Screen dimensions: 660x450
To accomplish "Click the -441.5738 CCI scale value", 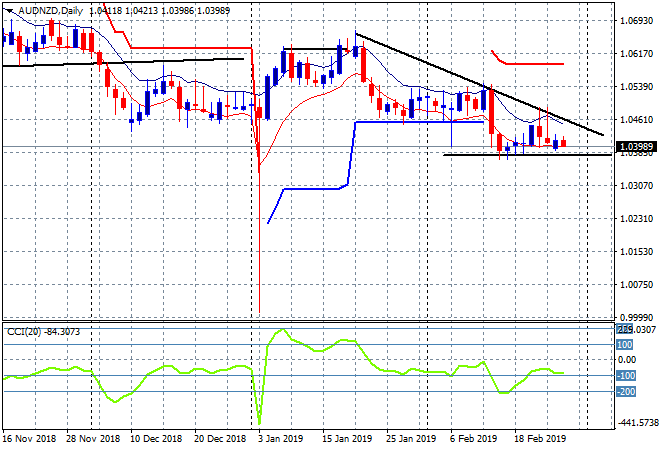I will [x=636, y=422].
